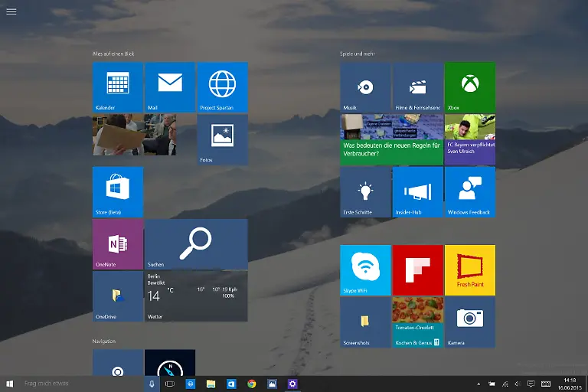Launch the Mail app tile
Screen dimensions: 588x392
[170, 87]
